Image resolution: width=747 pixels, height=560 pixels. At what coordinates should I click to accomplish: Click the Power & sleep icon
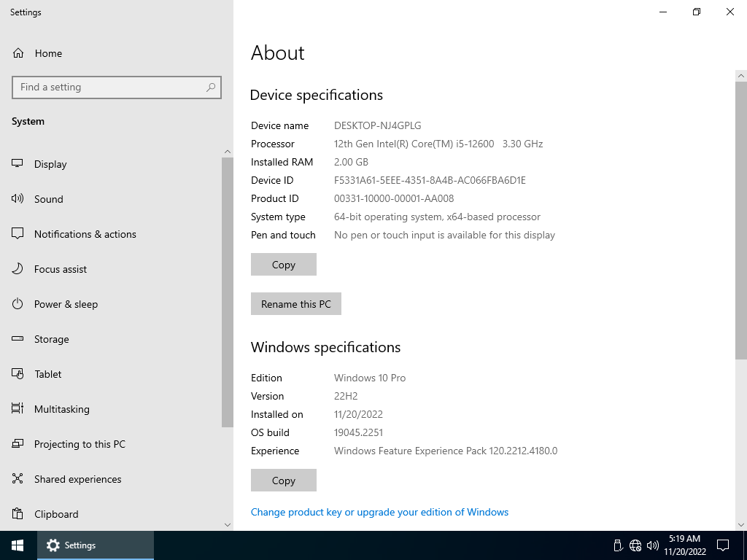18,304
